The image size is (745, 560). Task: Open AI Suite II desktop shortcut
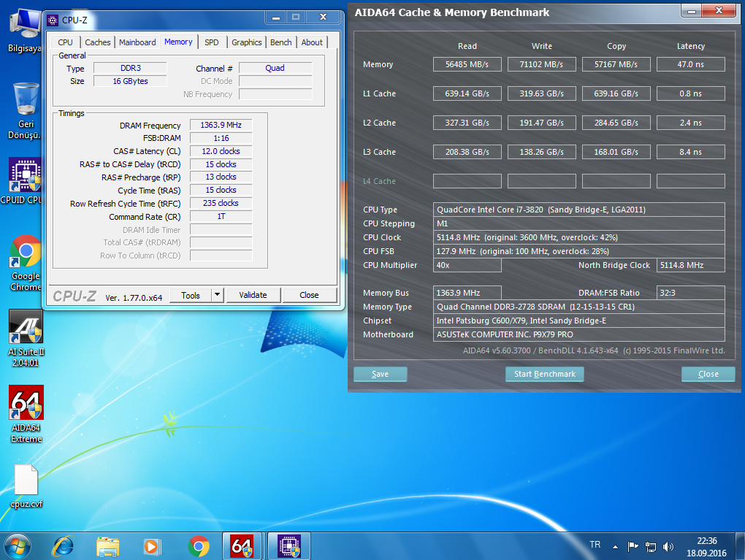[x=25, y=338]
